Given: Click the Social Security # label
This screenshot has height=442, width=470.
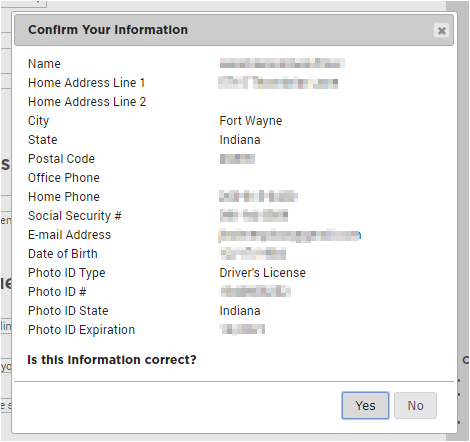Looking at the screenshot, I should pyautogui.click(x=75, y=216).
